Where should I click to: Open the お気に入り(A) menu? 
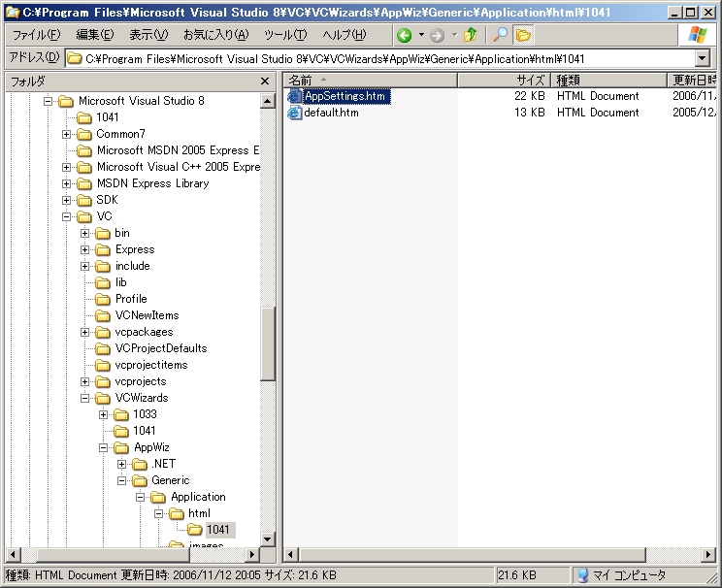[x=216, y=35]
